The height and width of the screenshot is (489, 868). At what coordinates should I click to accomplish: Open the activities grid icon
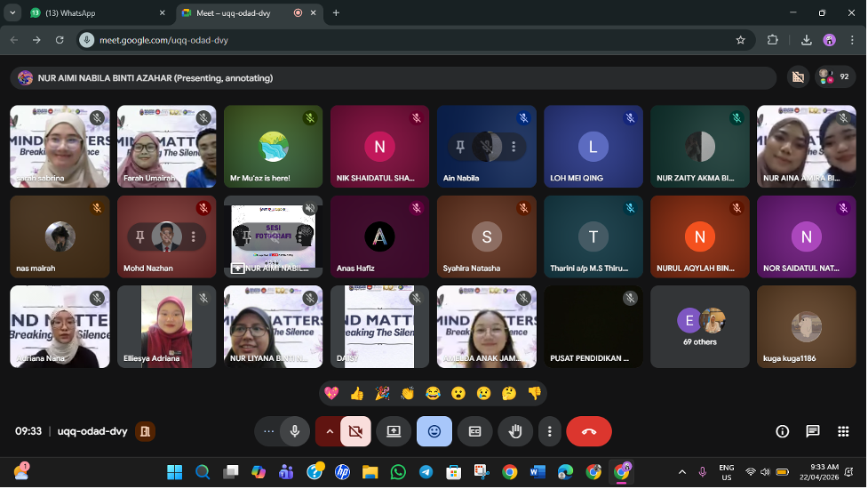[842, 431]
